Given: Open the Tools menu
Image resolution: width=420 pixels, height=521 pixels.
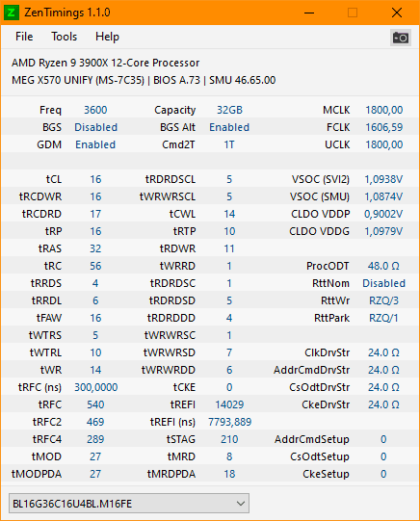Looking at the screenshot, I should coord(64,37).
